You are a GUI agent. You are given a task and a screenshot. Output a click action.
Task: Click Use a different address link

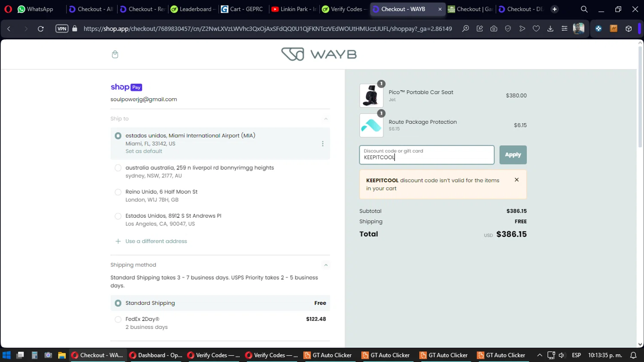coord(156,241)
